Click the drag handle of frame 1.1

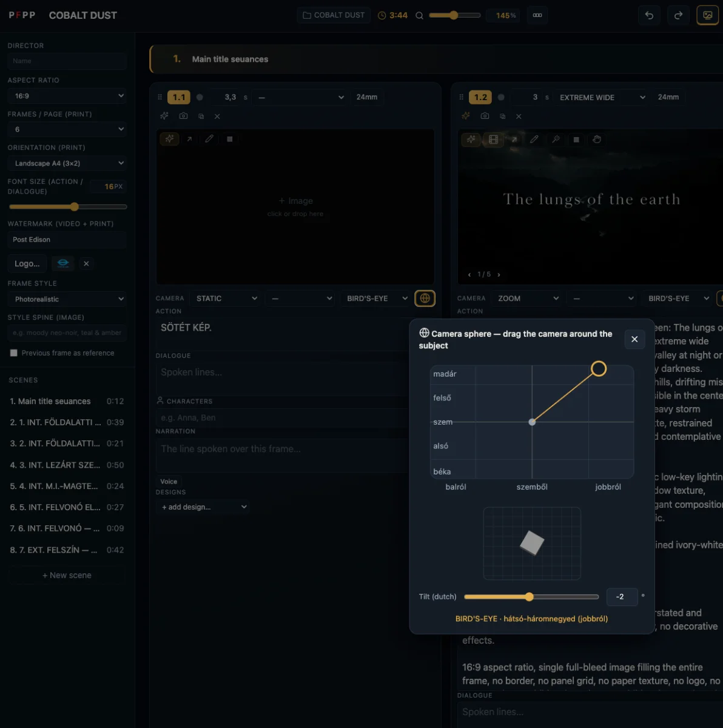click(x=160, y=97)
